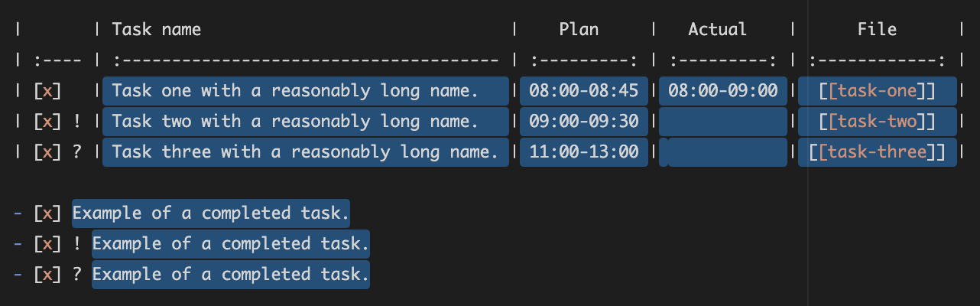Toggle the first list item's checkbox
Viewport: 980px width, 306px height.
pyautogui.click(x=47, y=213)
